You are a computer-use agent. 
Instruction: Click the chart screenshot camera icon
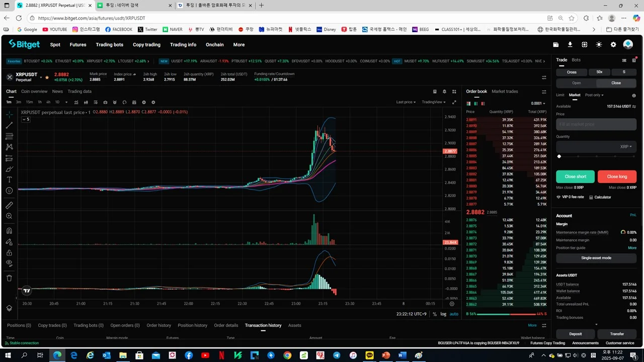pyautogui.click(x=105, y=102)
